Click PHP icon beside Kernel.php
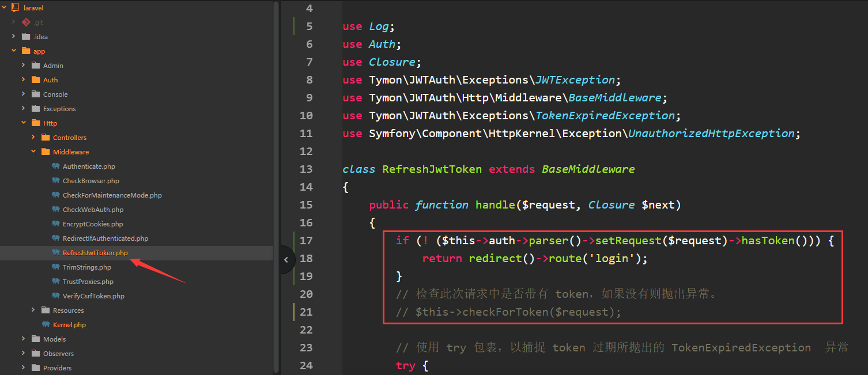Viewport: 868px width, 375px height. (x=46, y=324)
